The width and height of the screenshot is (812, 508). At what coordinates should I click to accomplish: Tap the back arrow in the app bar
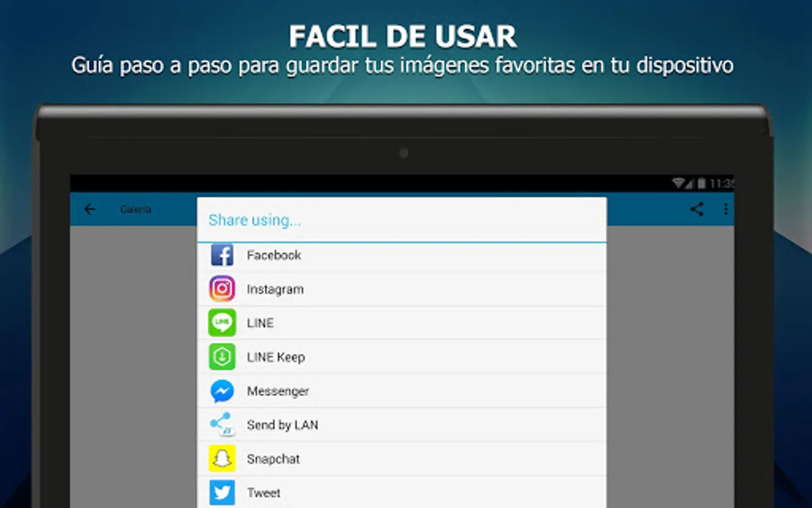tap(90, 209)
